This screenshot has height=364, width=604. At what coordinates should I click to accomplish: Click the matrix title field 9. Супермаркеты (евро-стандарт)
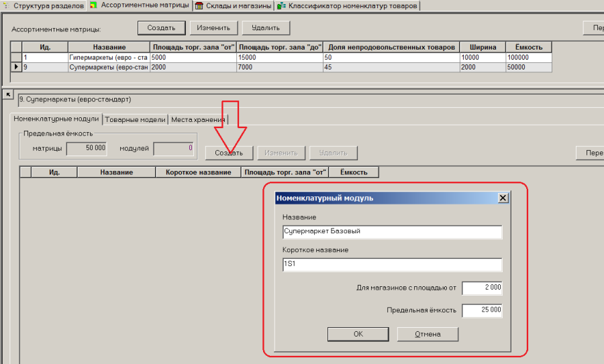tap(311, 100)
